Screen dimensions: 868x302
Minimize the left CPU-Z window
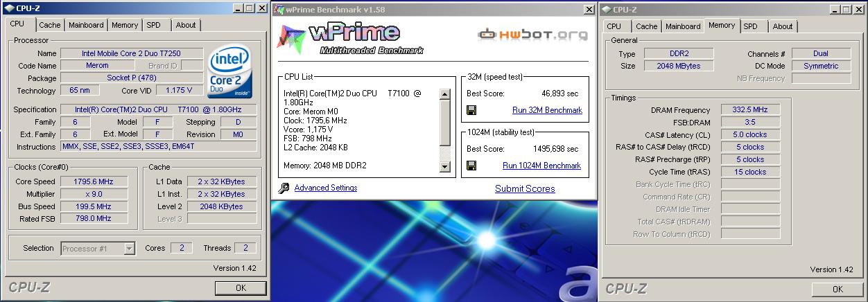pos(238,8)
